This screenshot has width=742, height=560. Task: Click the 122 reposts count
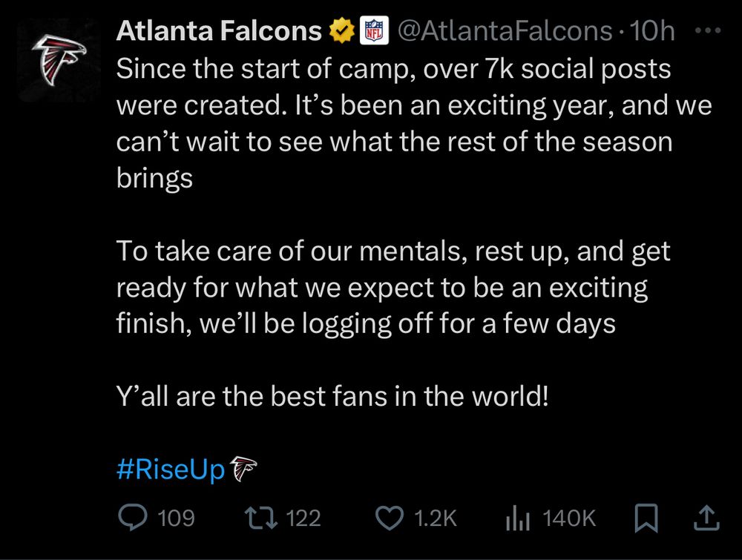click(x=303, y=518)
